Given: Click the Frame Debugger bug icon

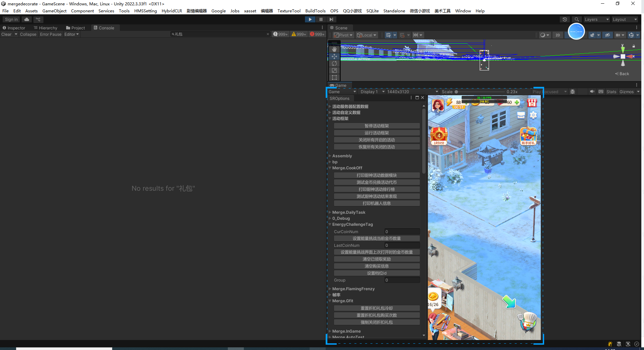Looking at the screenshot, I should 573,92.
